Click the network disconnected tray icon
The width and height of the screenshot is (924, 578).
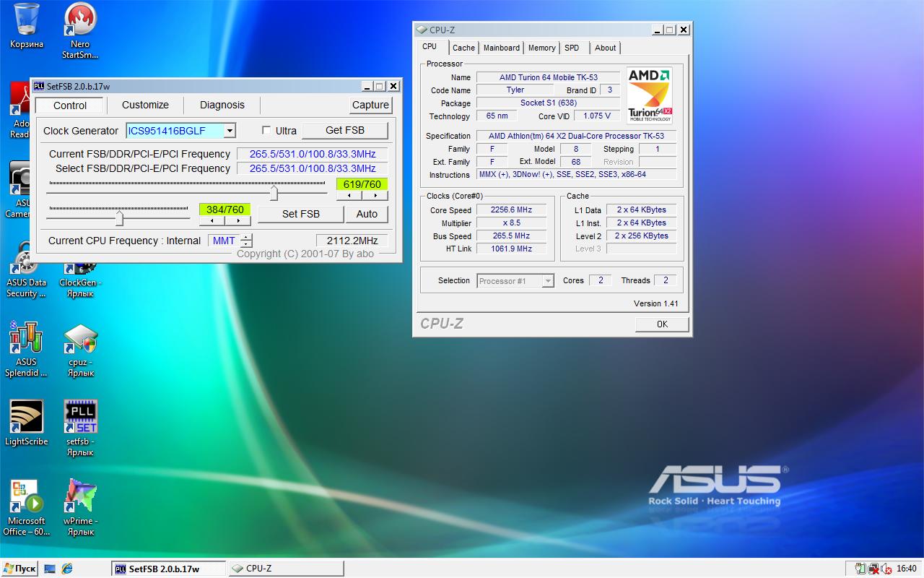point(873,569)
